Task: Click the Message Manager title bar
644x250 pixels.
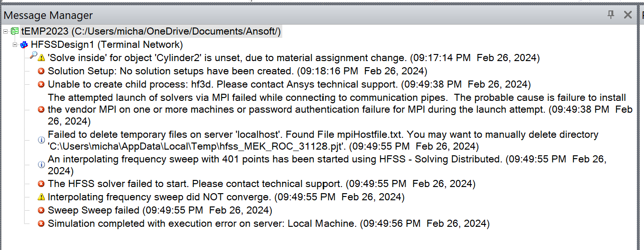Action: 284,15
